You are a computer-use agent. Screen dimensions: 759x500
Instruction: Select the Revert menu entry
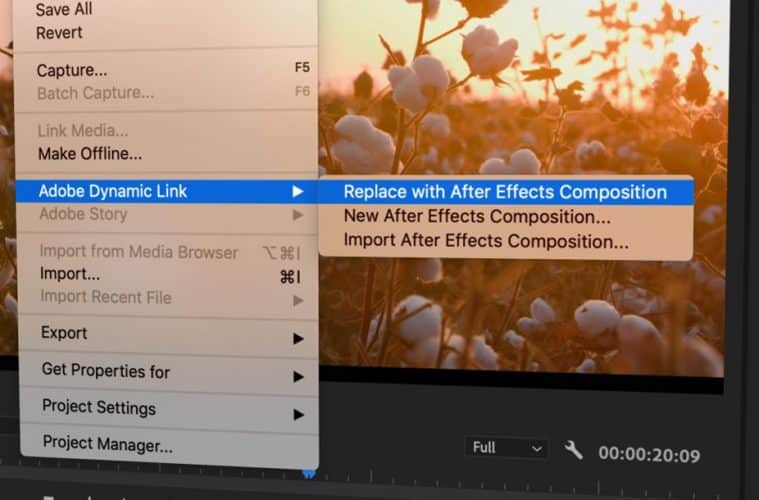pos(59,32)
